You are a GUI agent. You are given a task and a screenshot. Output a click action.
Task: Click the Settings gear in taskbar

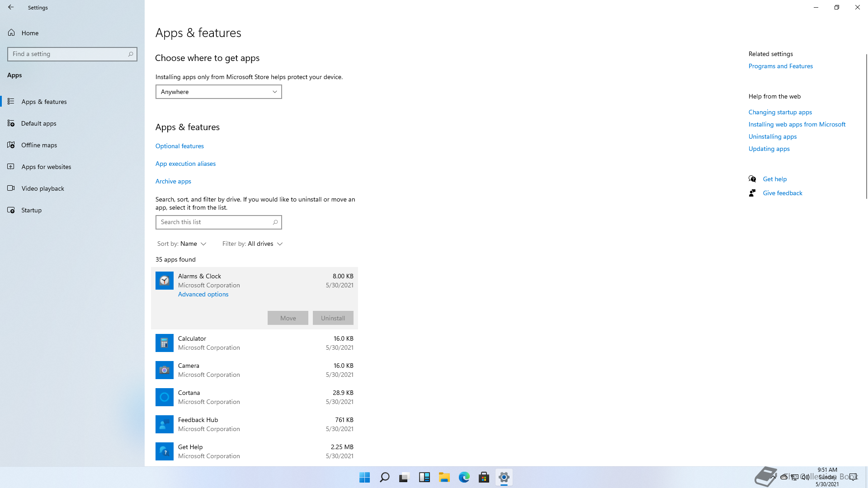(x=504, y=477)
